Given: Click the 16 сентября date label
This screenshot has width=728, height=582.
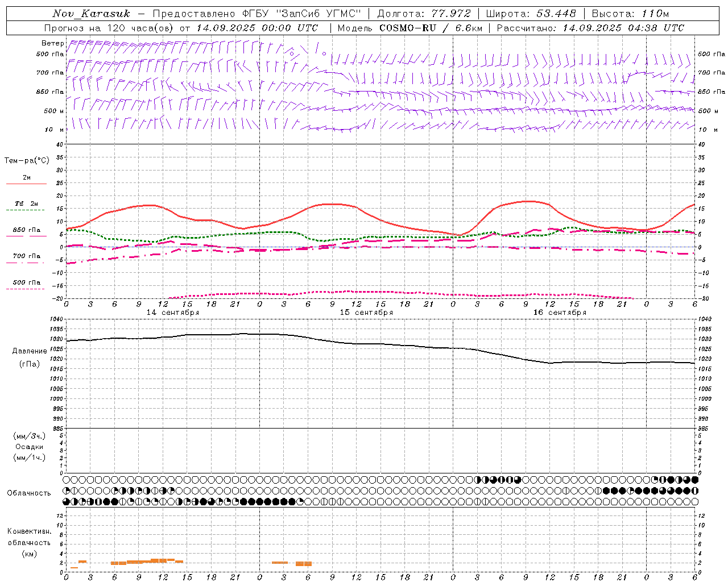Looking at the screenshot, I should coord(560,313).
